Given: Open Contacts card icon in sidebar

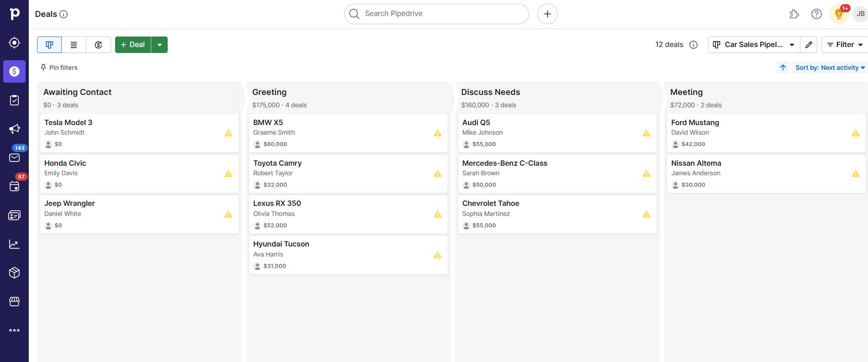Looking at the screenshot, I should point(14,215).
